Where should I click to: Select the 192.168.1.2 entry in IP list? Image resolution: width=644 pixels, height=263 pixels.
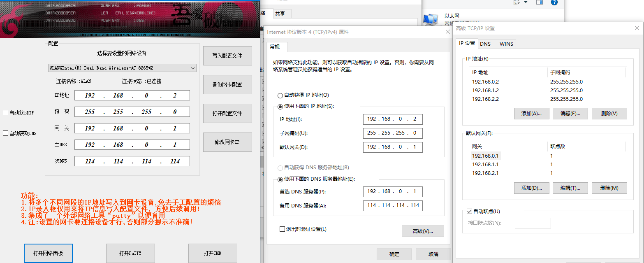pos(485,91)
